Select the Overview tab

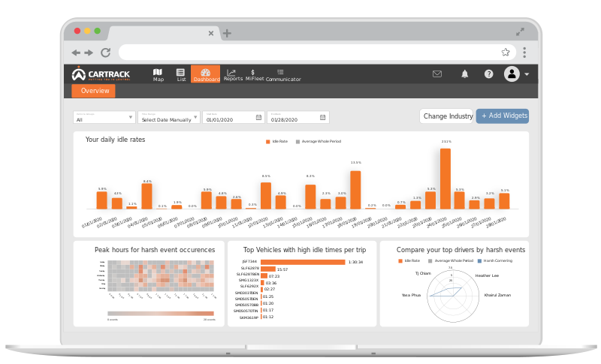pyautogui.click(x=95, y=91)
